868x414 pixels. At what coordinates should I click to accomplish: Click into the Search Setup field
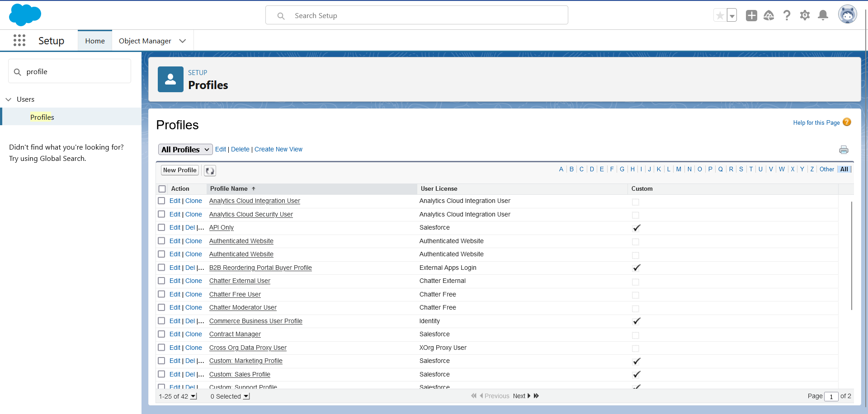[416, 15]
